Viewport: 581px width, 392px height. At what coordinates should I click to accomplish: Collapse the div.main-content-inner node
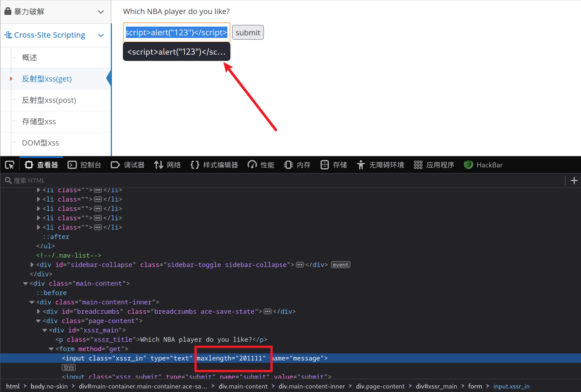pyautogui.click(x=32, y=302)
